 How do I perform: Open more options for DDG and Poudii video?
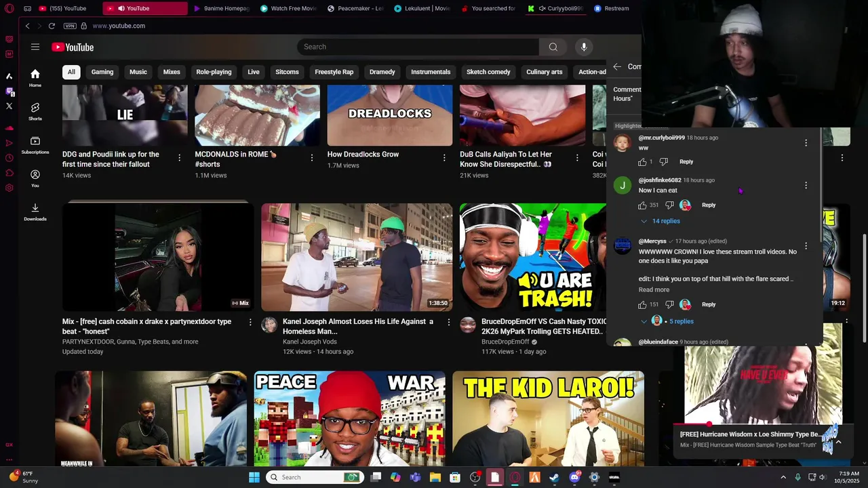point(179,157)
